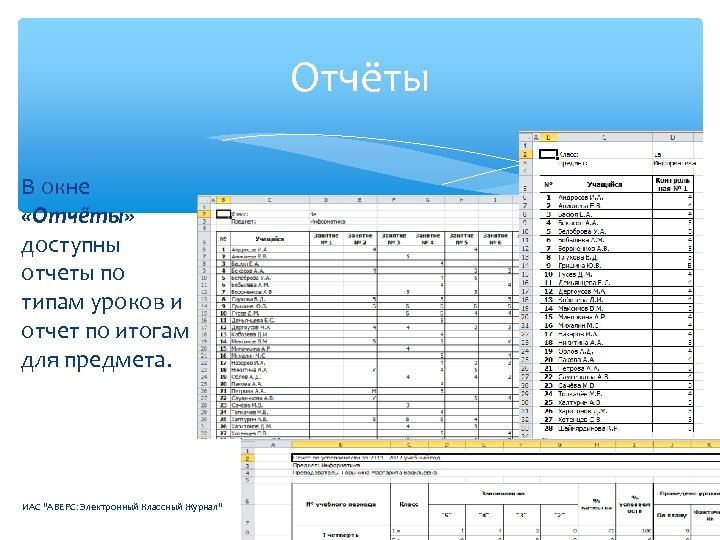720x540 pixels.
Task: Click 'По плану' header in summary sheet
Action: [671, 515]
